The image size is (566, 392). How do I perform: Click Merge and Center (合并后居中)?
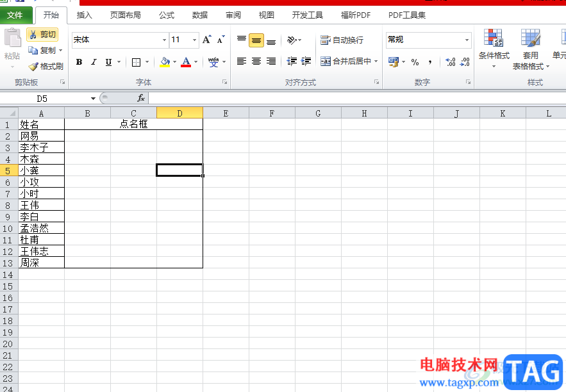[345, 61]
